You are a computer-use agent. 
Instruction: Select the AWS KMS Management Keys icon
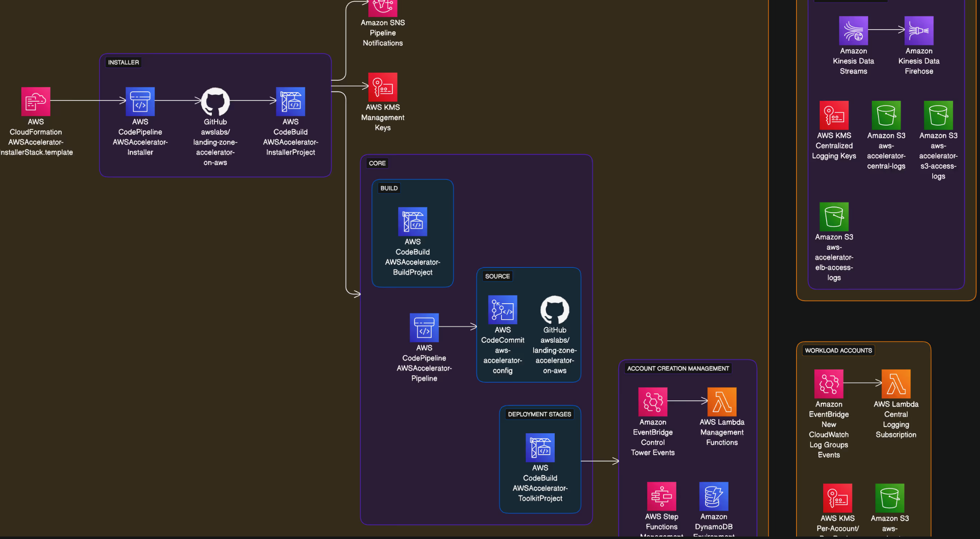383,87
